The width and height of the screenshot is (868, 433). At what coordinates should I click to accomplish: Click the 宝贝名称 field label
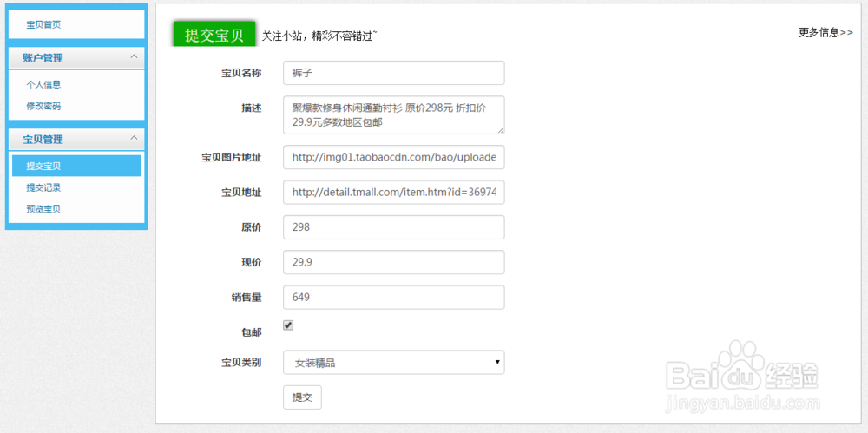[x=241, y=73]
